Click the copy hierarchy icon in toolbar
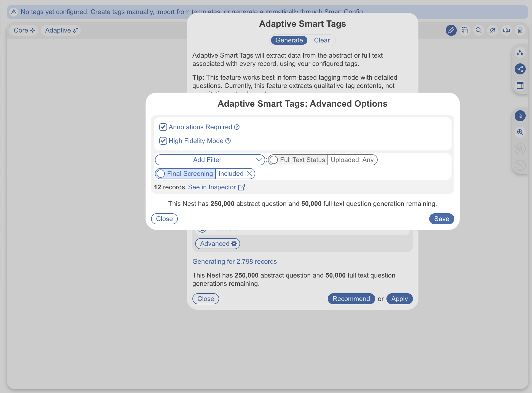The width and height of the screenshot is (532, 393). 465,30
